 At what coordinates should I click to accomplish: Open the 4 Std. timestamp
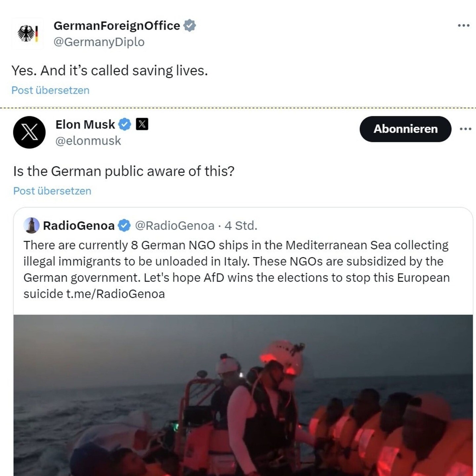[x=241, y=226]
